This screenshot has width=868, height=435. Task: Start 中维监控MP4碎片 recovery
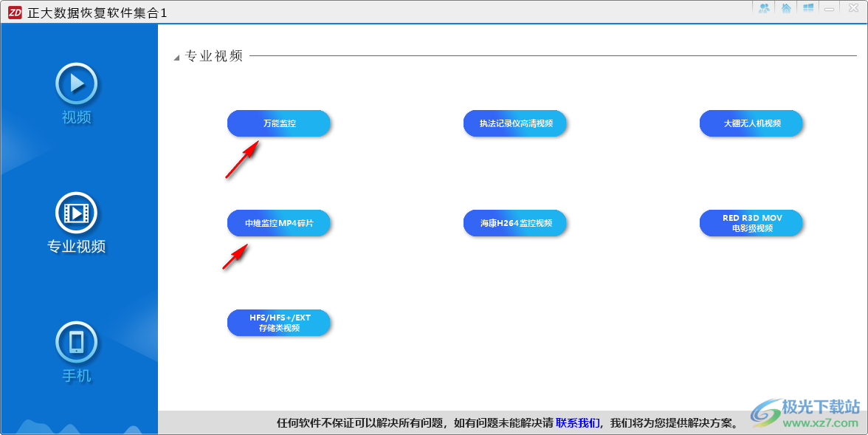(x=279, y=223)
